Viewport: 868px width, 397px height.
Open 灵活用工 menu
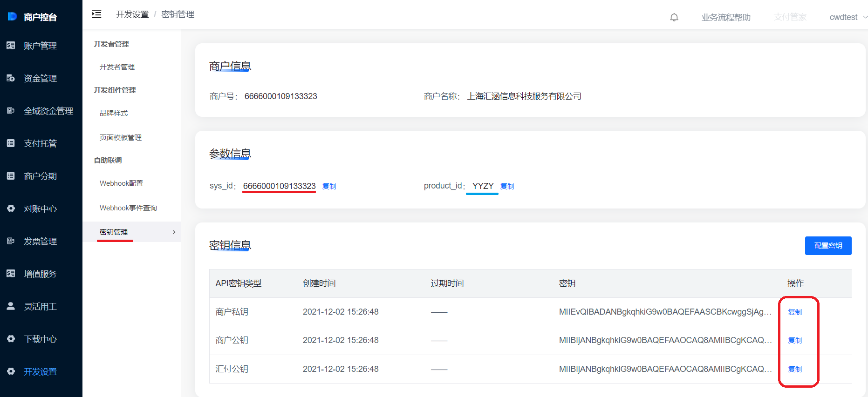[41, 306]
